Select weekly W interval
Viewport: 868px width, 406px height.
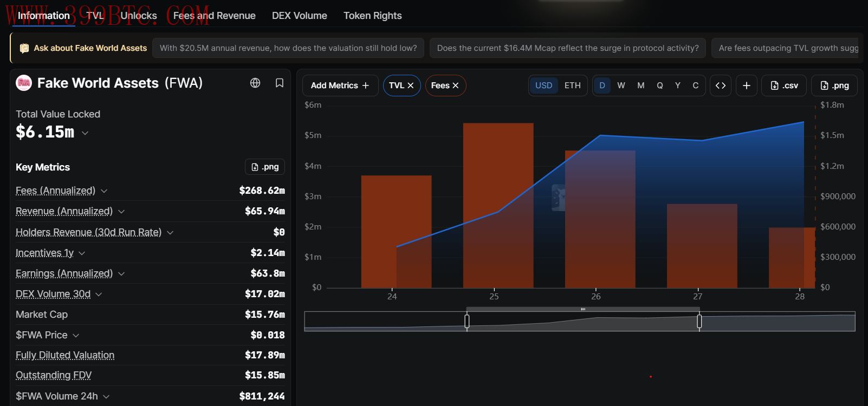(621, 86)
